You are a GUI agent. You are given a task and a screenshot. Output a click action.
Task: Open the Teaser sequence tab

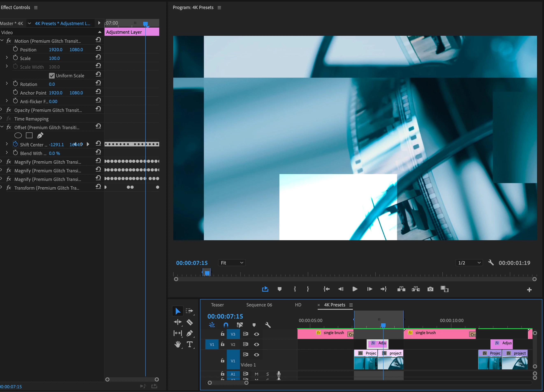point(217,305)
